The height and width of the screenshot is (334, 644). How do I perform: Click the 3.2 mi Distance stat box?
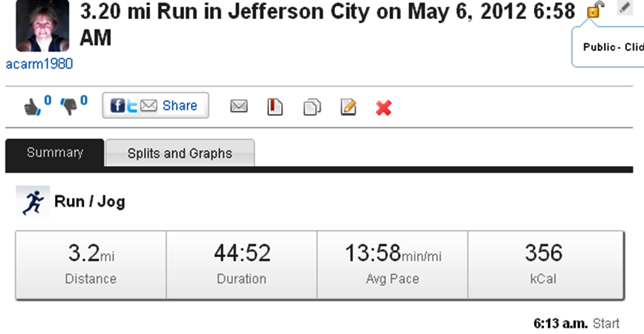(x=91, y=265)
